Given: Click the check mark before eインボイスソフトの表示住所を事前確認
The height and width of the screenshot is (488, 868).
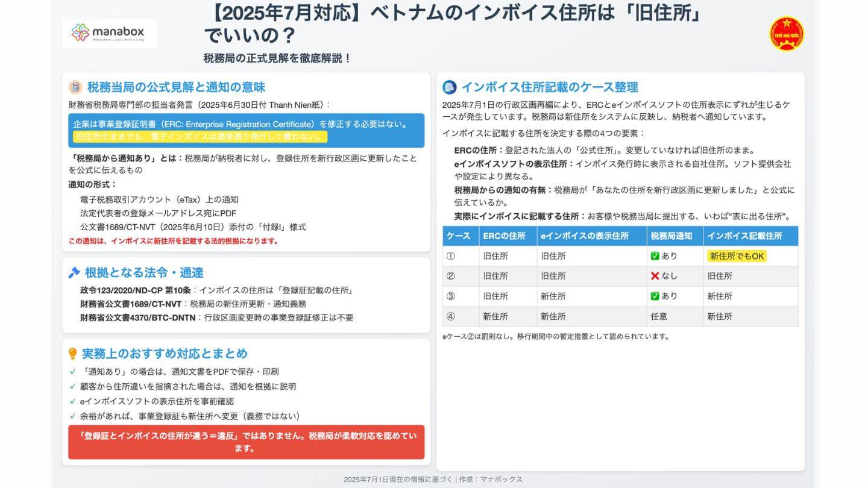Looking at the screenshot, I should pos(72,401).
